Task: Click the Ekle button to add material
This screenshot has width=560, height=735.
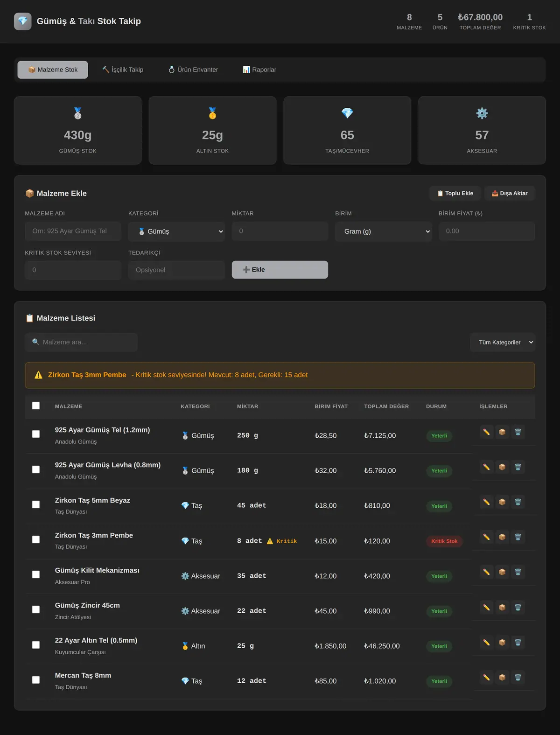Action: click(x=280, y=270)
